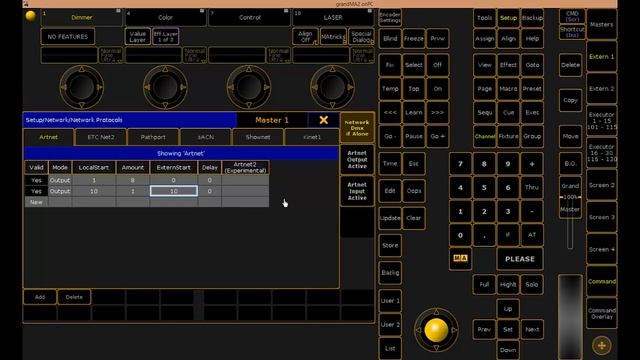640x360 pixels.
Task: Click Amount cell showing 8 in first row
Action: tap(133, 180)
